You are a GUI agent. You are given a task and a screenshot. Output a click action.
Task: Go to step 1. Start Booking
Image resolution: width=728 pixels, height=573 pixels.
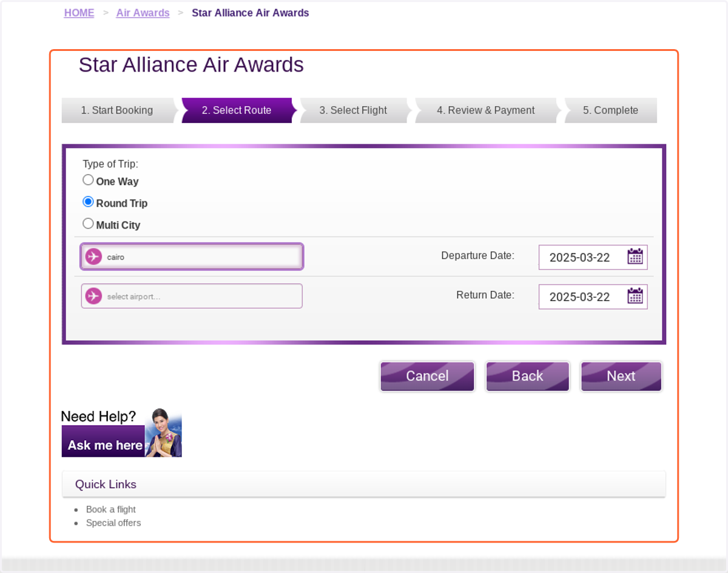[117, 110]
